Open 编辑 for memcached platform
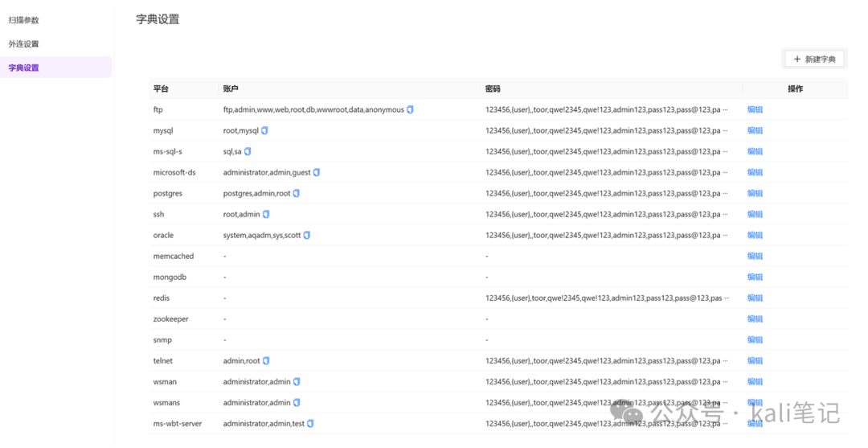The image size is (868, 448). (x=755, y=256)
